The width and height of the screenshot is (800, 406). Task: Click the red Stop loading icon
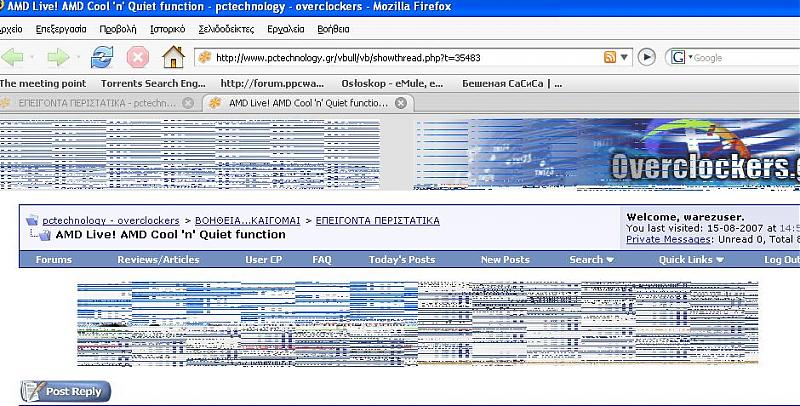click(x=138, y=57)
